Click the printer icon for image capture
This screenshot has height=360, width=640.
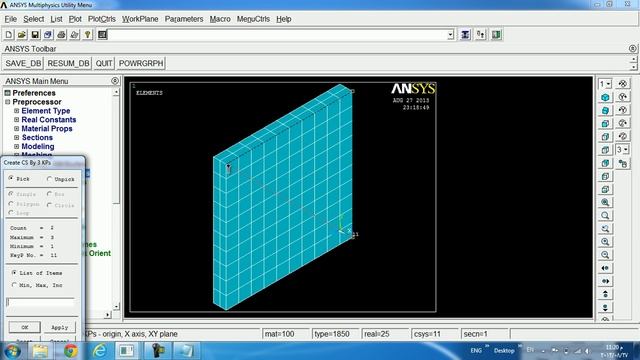(x=61, y=35)
